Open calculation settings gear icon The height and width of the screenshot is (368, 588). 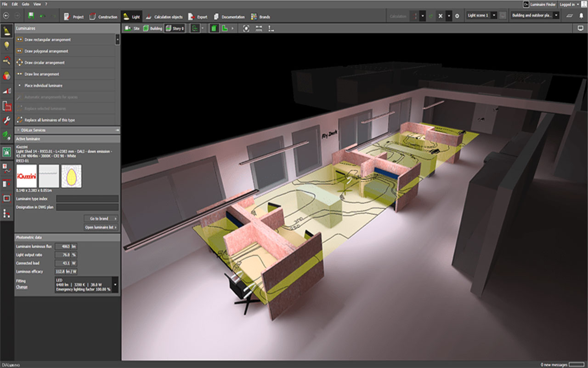tap(457, 16)
